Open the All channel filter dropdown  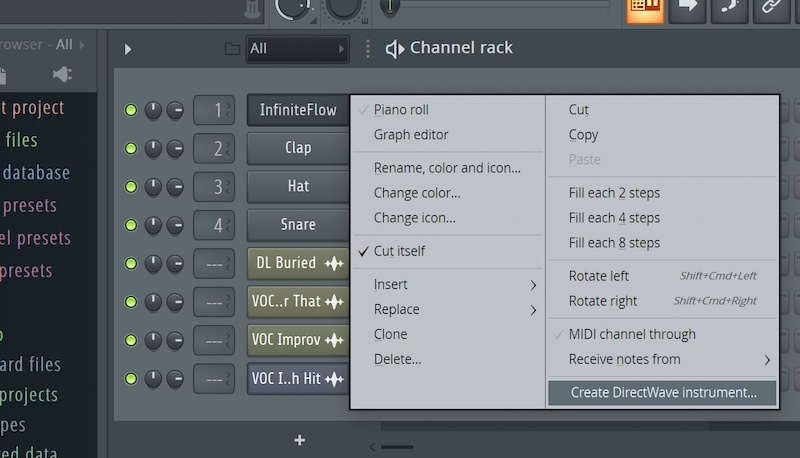[x=297, y=49]
